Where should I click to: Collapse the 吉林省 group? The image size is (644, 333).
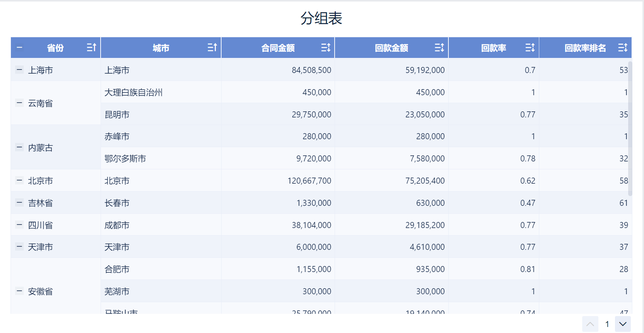click(20, 203)
